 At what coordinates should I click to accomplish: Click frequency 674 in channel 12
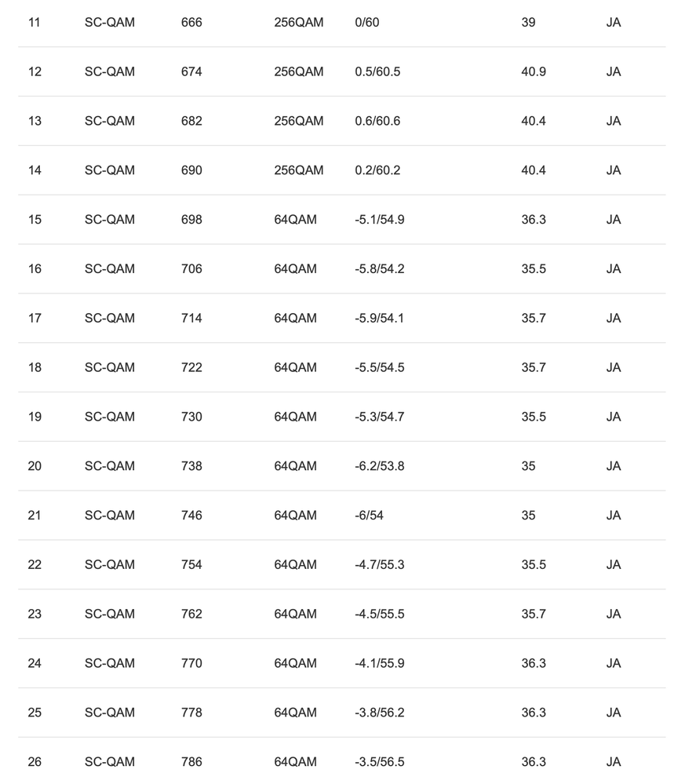pos(191,71)
